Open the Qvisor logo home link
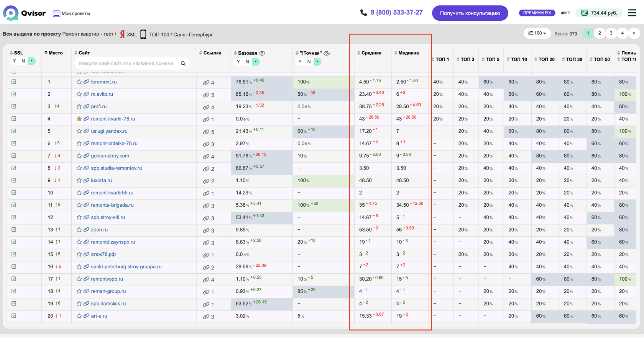644x338 pixels. pos(25,13)
